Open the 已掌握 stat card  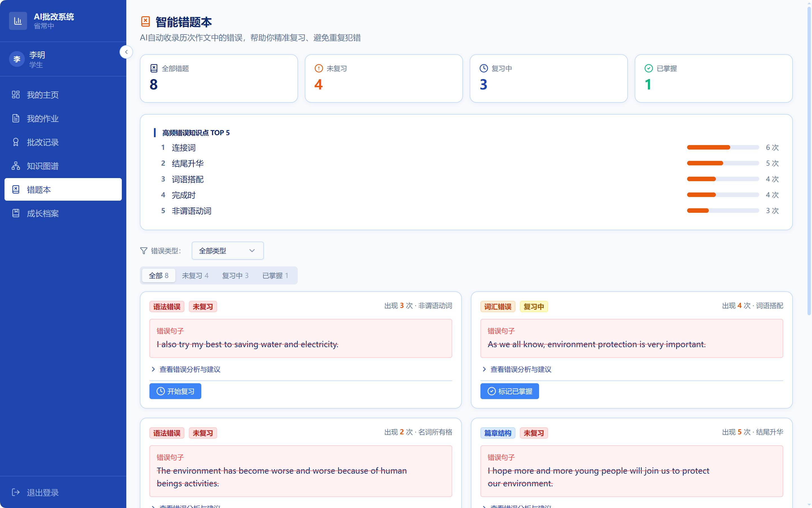point(714,78)
